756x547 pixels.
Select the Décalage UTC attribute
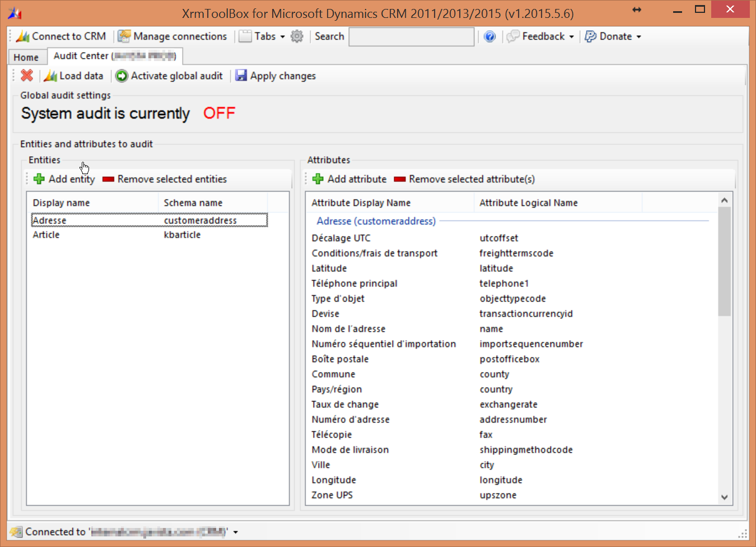click(341, 239)
